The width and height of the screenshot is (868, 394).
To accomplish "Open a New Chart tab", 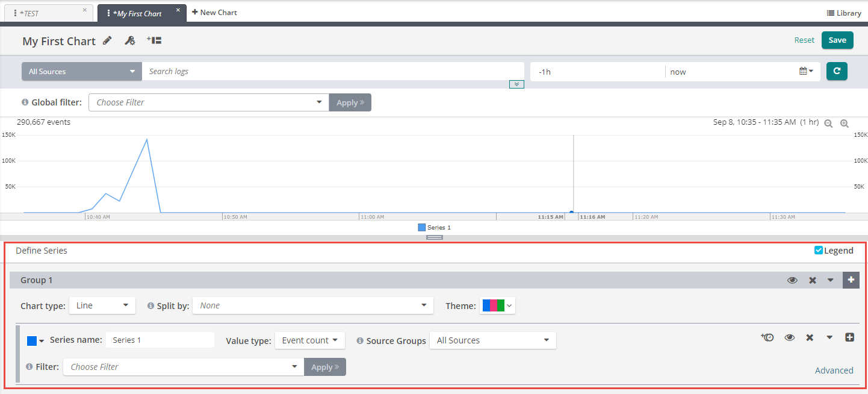I will click(x=214, y=12).
